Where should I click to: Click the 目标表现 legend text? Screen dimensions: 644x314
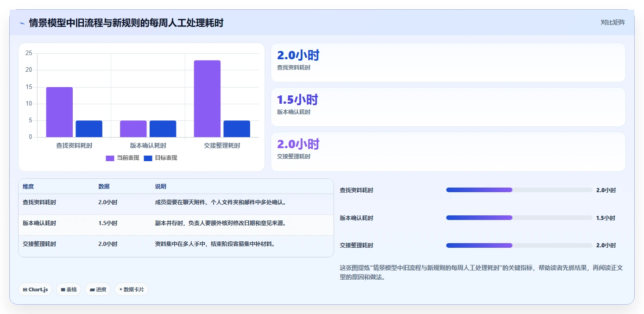coord(166,158)
